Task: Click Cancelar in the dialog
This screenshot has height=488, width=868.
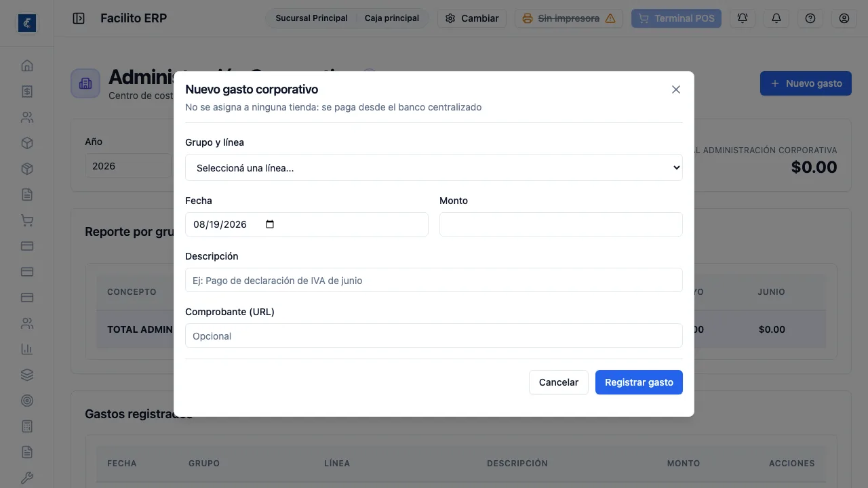Action: point(559,382)
